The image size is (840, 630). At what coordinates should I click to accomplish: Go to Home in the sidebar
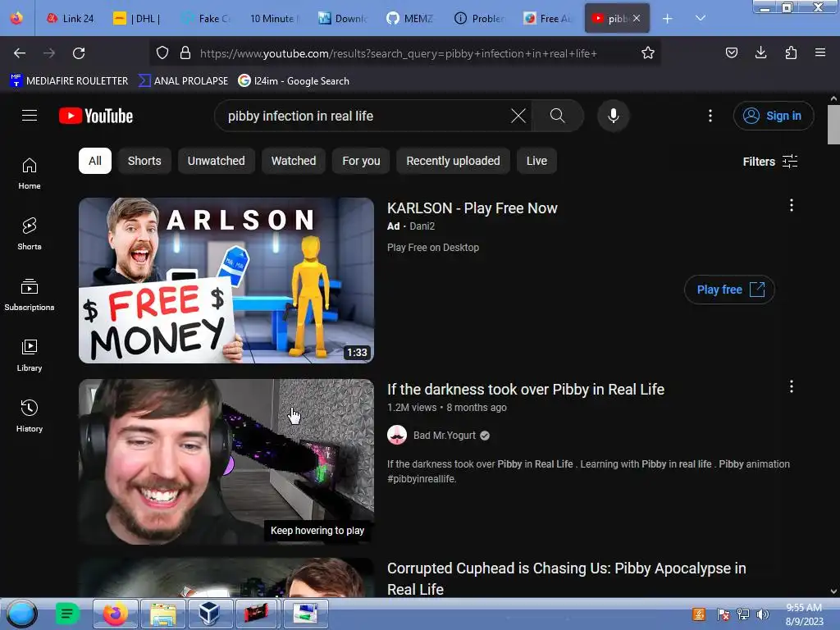coord(30,174)
